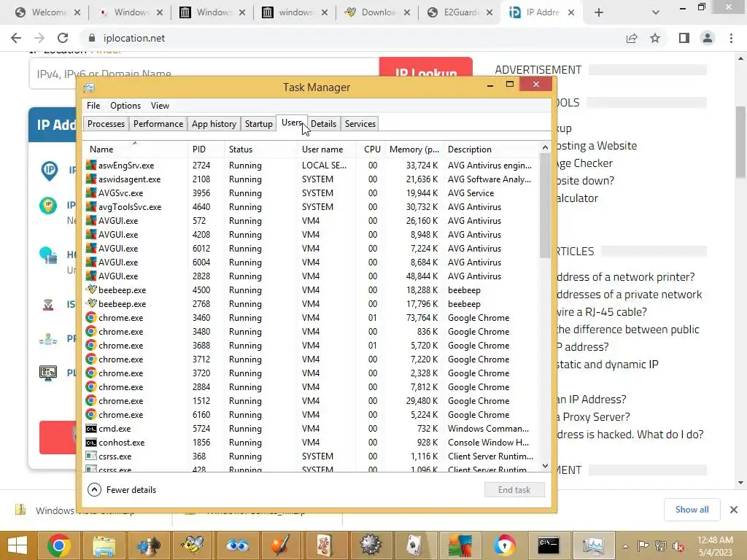The width and height of the screenshot is (747, 560).
Task: Open the Windows Start button
Action: 18,545
